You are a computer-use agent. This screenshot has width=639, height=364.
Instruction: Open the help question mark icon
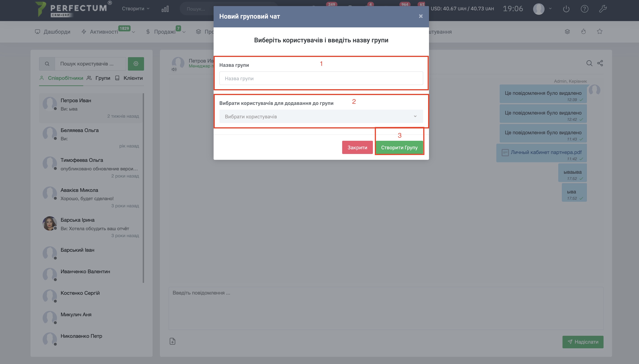point(584,9)
